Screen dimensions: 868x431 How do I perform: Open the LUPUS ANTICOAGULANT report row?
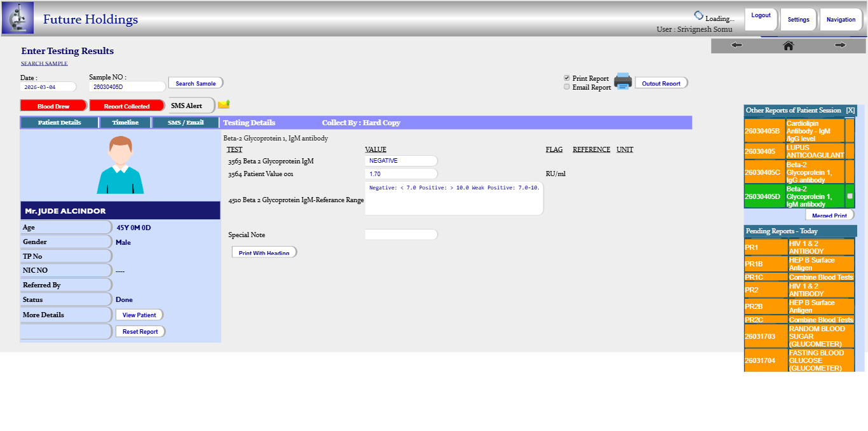click(x=815, y=151)
